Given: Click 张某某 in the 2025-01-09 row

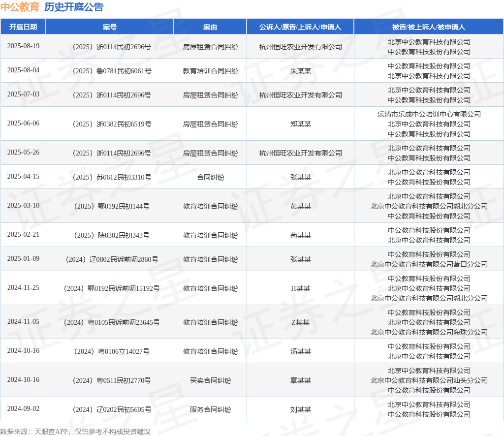Looking at the screenshot, I should tap(301, 259).
